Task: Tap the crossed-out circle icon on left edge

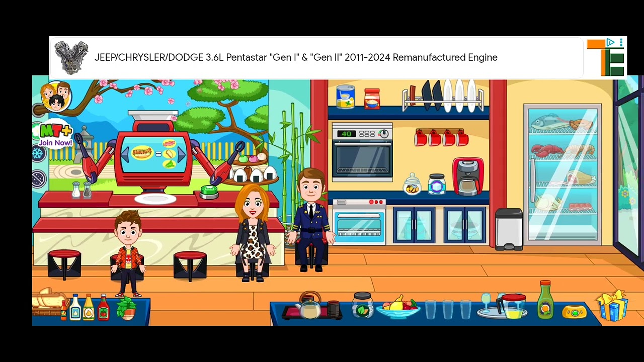Action: click(x=39, y=178)
